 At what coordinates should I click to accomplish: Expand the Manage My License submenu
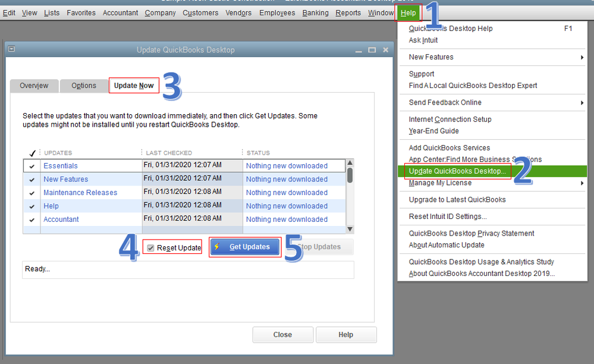pos(492,183)
